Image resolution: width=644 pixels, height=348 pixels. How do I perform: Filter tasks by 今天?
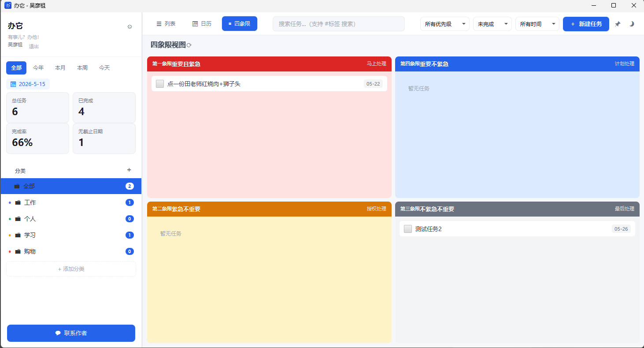104,68
